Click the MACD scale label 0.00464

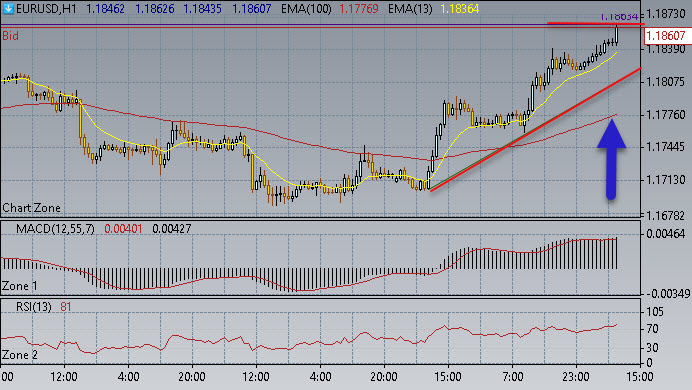666,234
